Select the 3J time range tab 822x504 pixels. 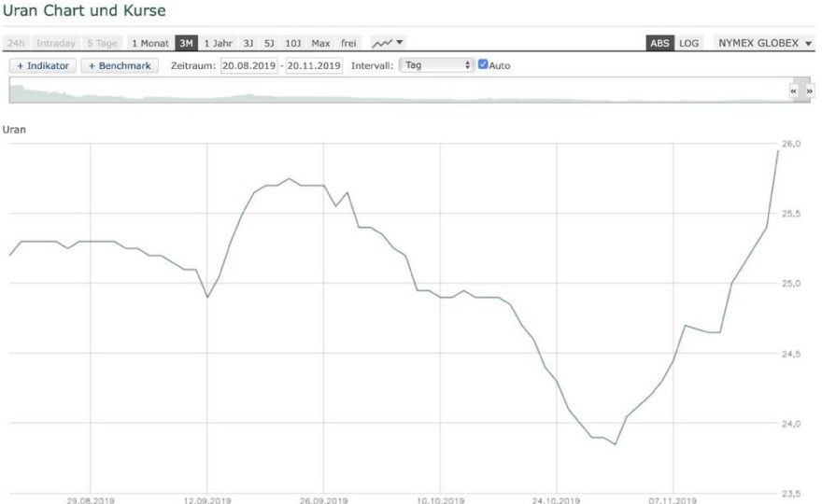coord(248,43)
